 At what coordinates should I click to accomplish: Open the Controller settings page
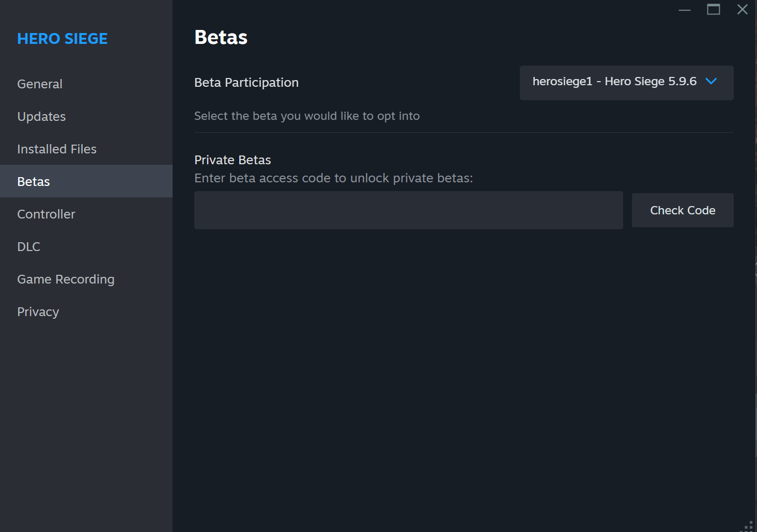(86, 214)
